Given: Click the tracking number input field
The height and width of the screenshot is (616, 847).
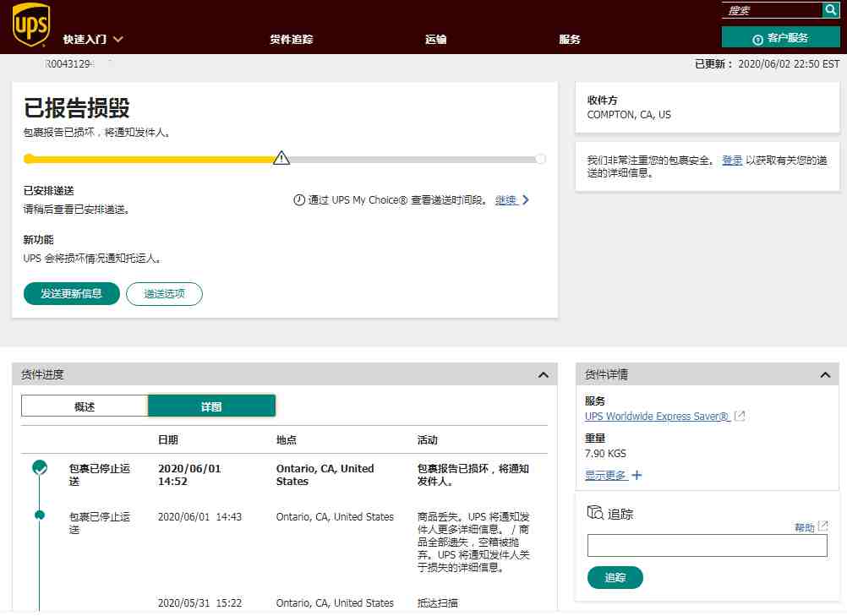Looking at the screenshot, I should coord(707,545).
